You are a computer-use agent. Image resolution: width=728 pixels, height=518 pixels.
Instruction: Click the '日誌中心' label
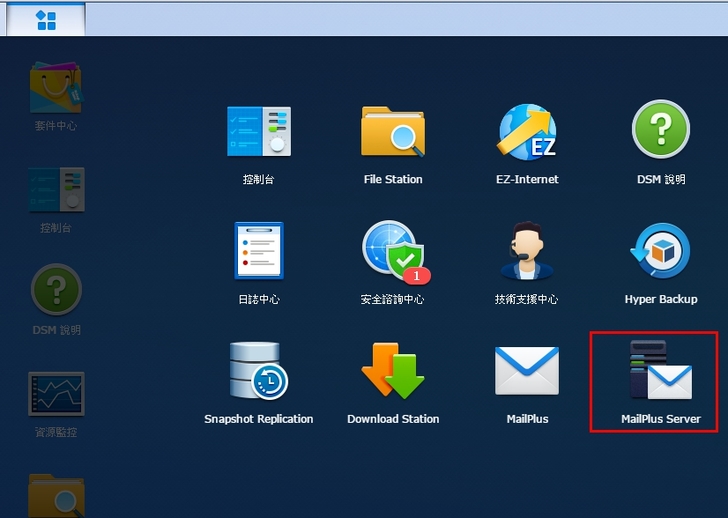pos(259,299)
